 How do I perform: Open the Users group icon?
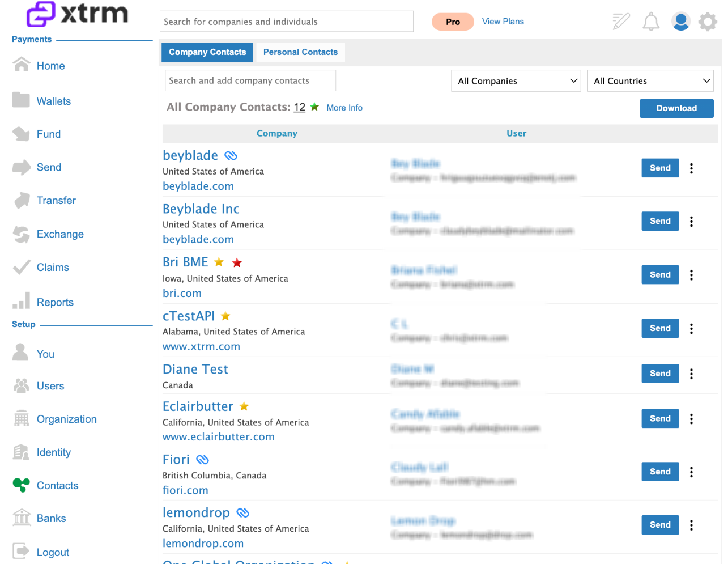(22, 385)
